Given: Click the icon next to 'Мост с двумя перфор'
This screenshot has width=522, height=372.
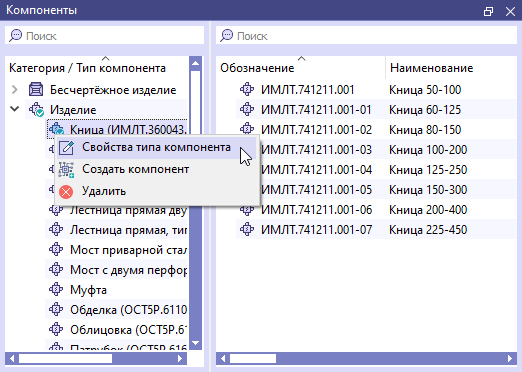Looking at the screenshot, I should (x=56, y=269).
